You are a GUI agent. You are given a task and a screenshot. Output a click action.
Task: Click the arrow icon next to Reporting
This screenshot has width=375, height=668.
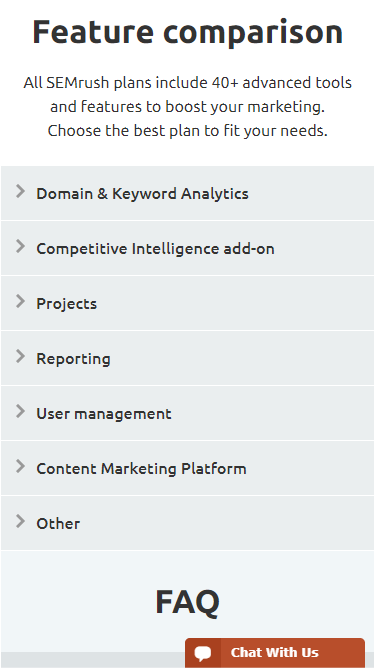20,356
